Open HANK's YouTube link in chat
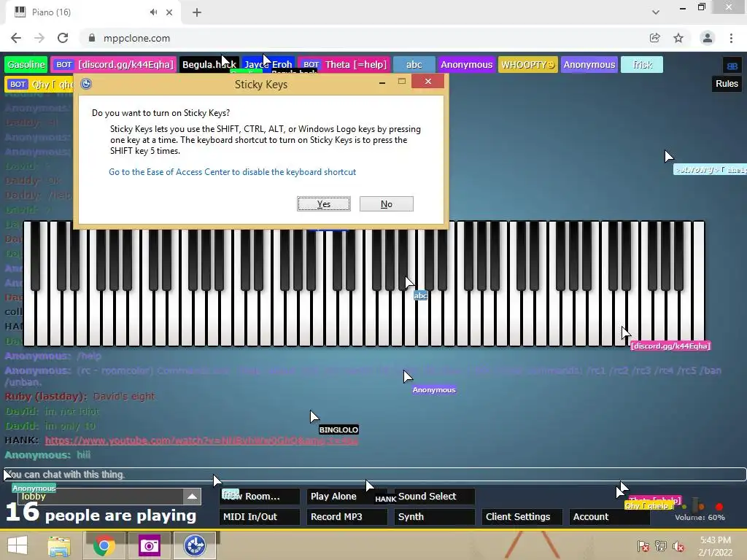The height and width of the screenshot is (560, 747). (201, 440)
